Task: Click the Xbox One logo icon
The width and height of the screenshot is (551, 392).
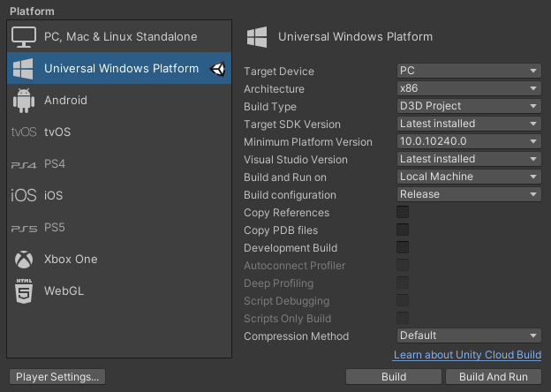Action: click(24, 260)
